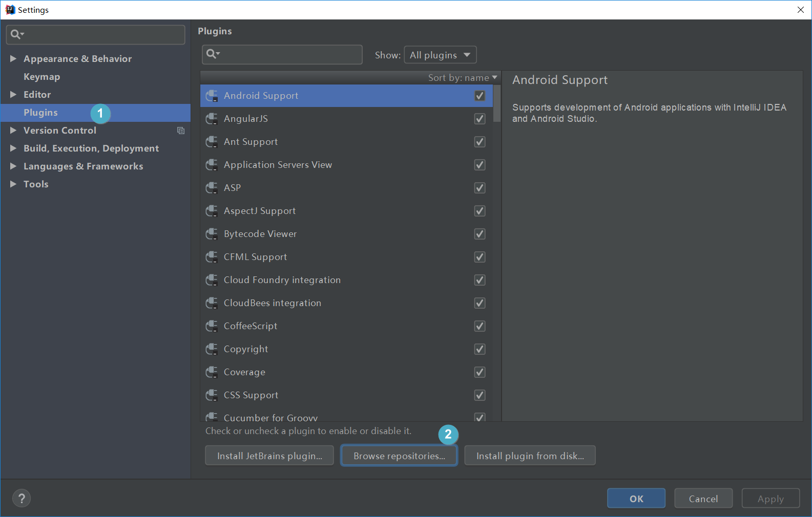The height and width of the screenshot is (517, 812).
Task: Click the AspectJ Support plugin icon
Action: [x=212, y=211]
